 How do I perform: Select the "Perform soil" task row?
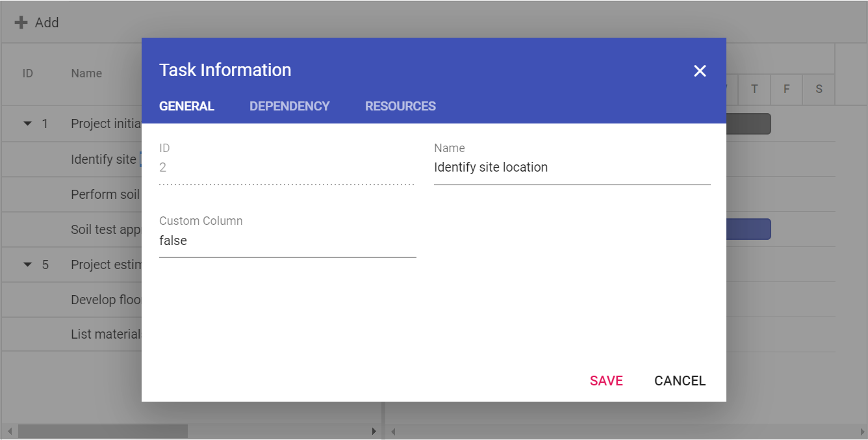(71, 194)
